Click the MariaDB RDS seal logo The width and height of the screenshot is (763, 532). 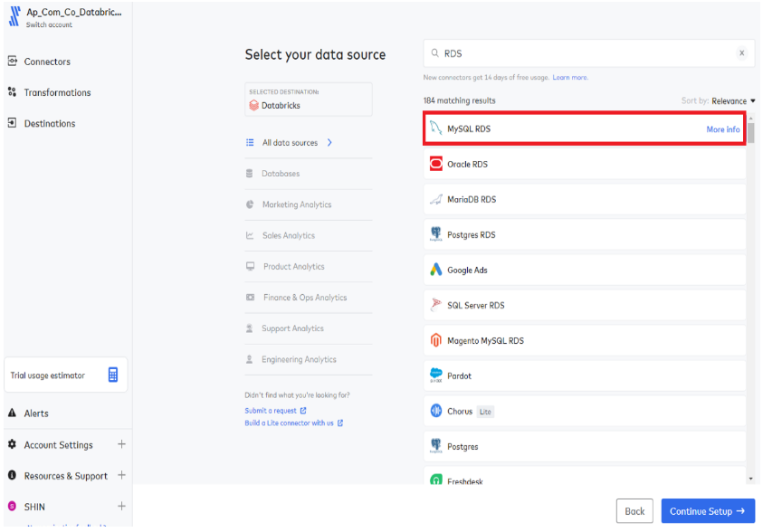tap(436, 199)
